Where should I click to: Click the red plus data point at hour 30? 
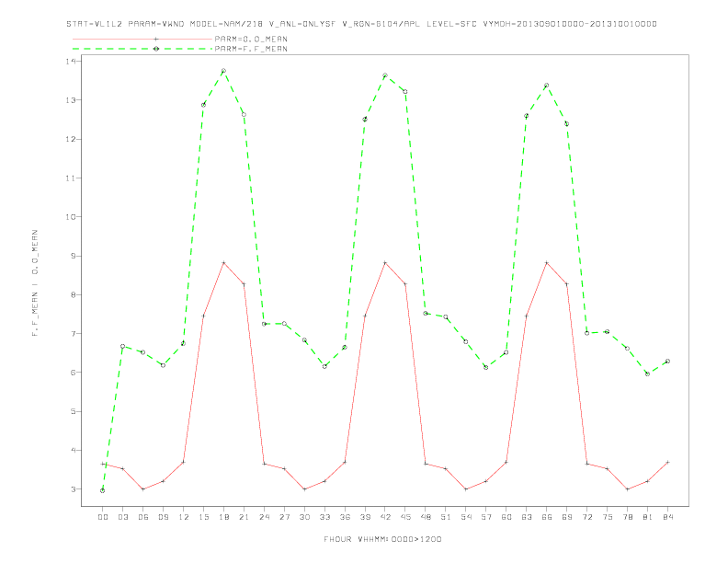(304, 489)
